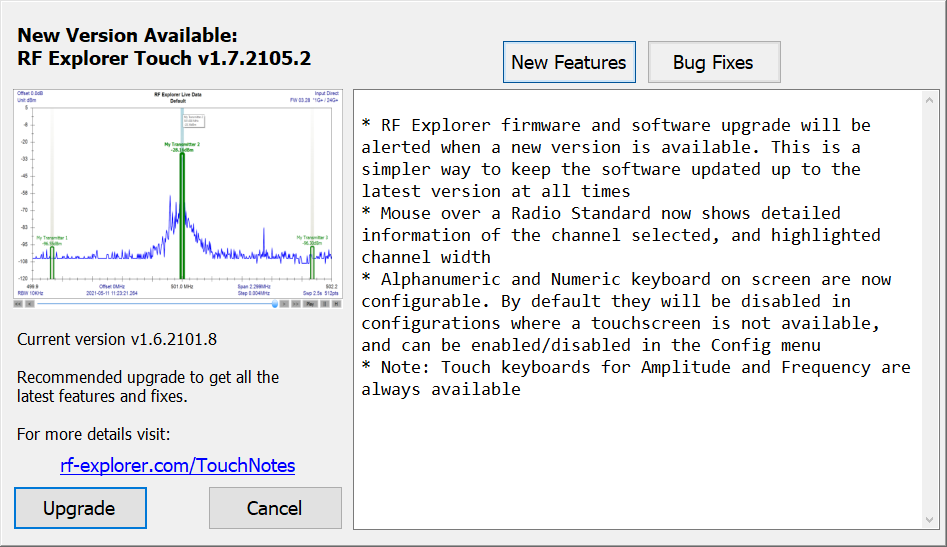Click the 'For more details visit:' label

pyautogui.click(x=94, y=434)
